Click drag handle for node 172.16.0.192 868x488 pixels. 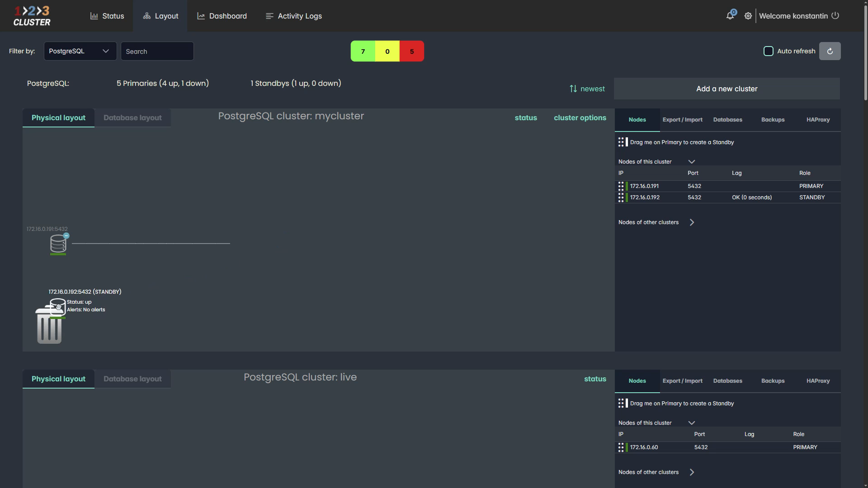coord(621,197)
